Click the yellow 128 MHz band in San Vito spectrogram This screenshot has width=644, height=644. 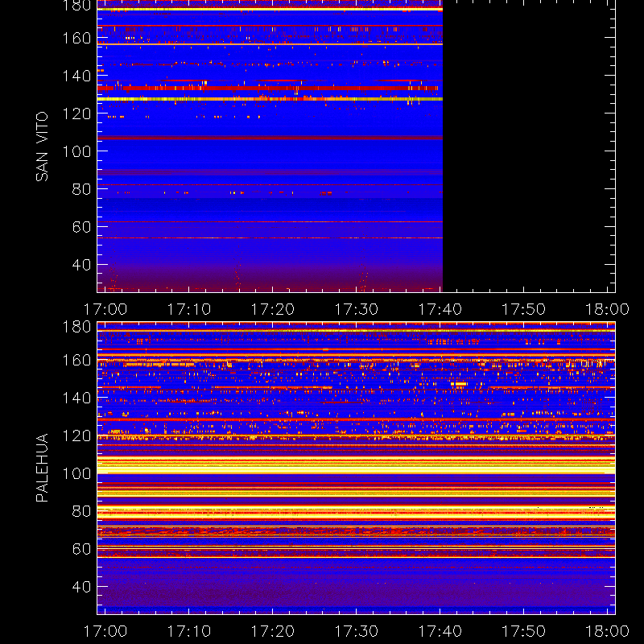click(x=270, y=99)
